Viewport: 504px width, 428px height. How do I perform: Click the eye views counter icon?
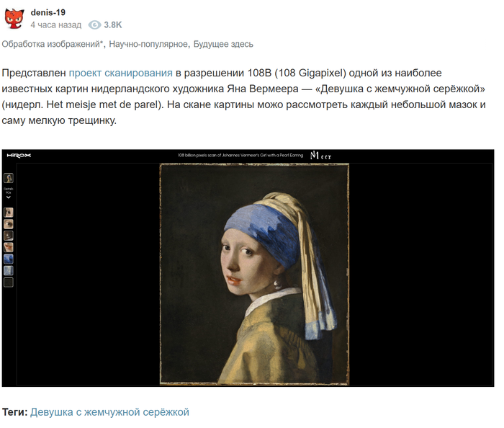[94, 24]
